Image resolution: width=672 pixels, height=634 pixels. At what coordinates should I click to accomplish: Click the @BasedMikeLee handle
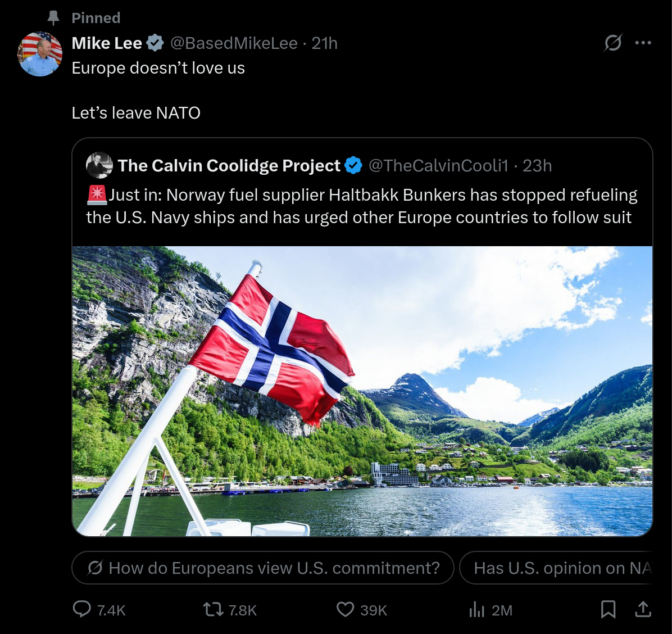point(234,43)
